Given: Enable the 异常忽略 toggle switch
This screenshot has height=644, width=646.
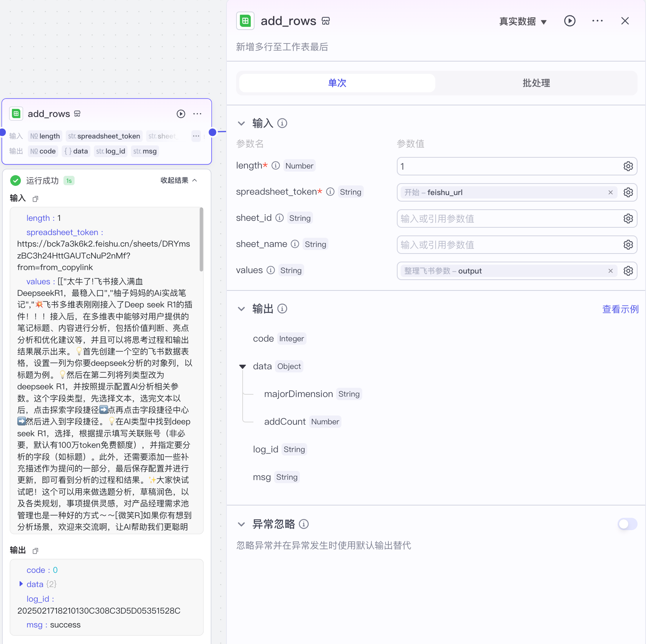Looking at the screenshot, I should pos(627,524).
